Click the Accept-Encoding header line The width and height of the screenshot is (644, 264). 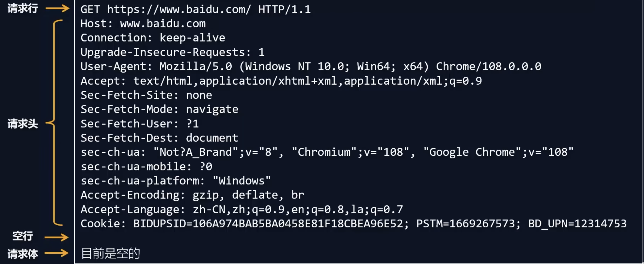click(x=192, y=195)
